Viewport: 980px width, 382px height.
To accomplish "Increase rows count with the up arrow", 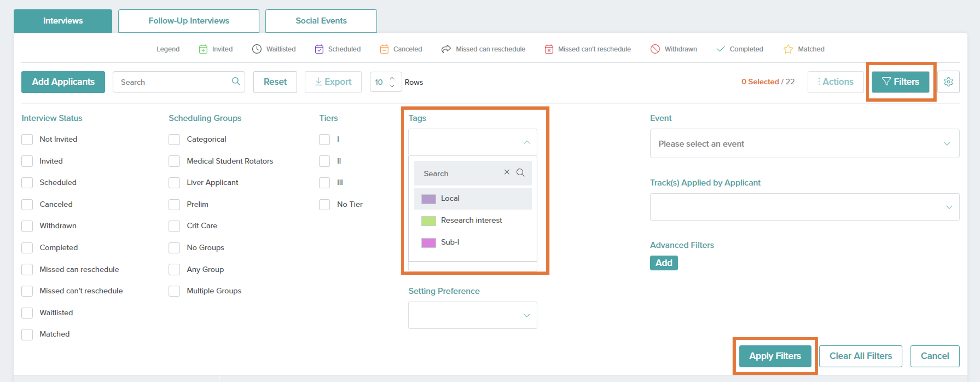I will click(392, 78).
